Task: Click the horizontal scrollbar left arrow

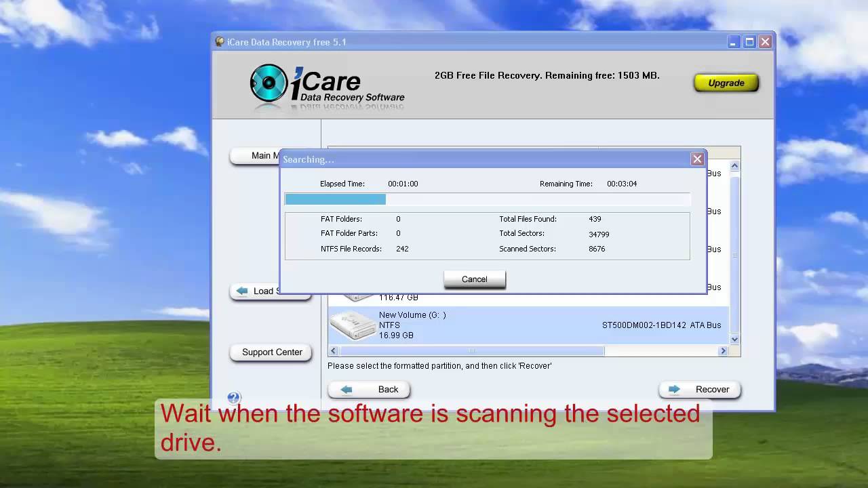Action: click(x=333, y=351)
